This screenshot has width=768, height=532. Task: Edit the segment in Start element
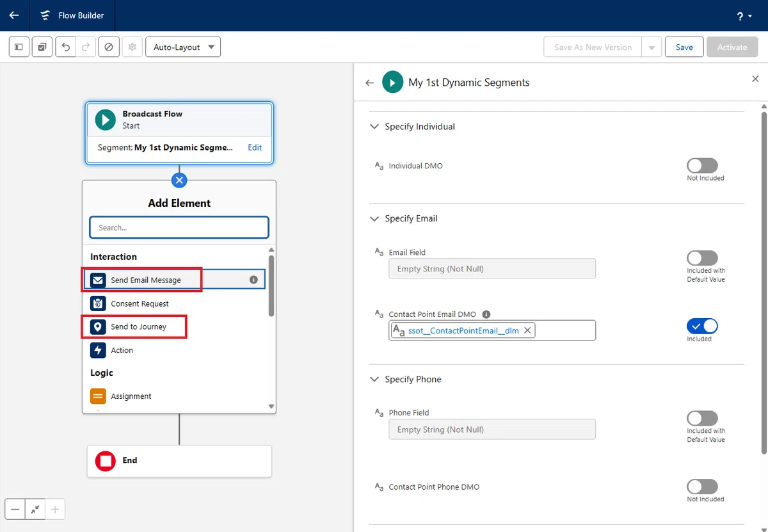(255, 147)
